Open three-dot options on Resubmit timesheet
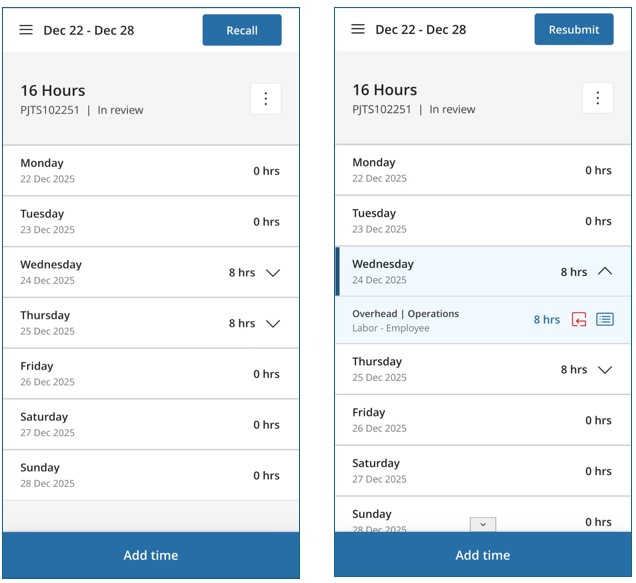Image resolution: width=636 pixels, height=583 pixels. coord(597,98)
